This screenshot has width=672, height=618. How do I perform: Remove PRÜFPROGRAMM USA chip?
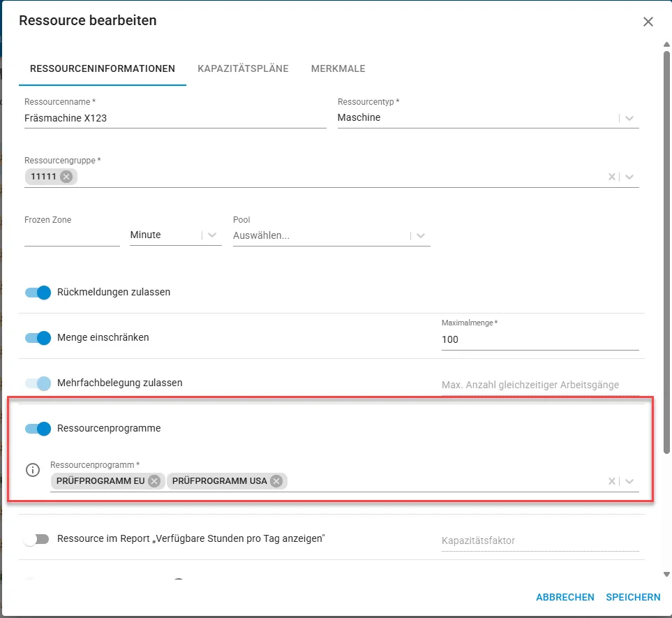(277, 481)
